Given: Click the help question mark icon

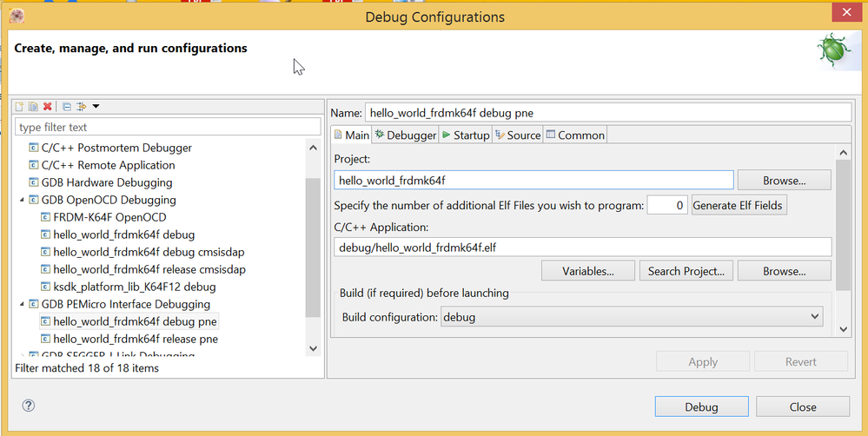Looking at the screenshot, I should pos(29,406).
